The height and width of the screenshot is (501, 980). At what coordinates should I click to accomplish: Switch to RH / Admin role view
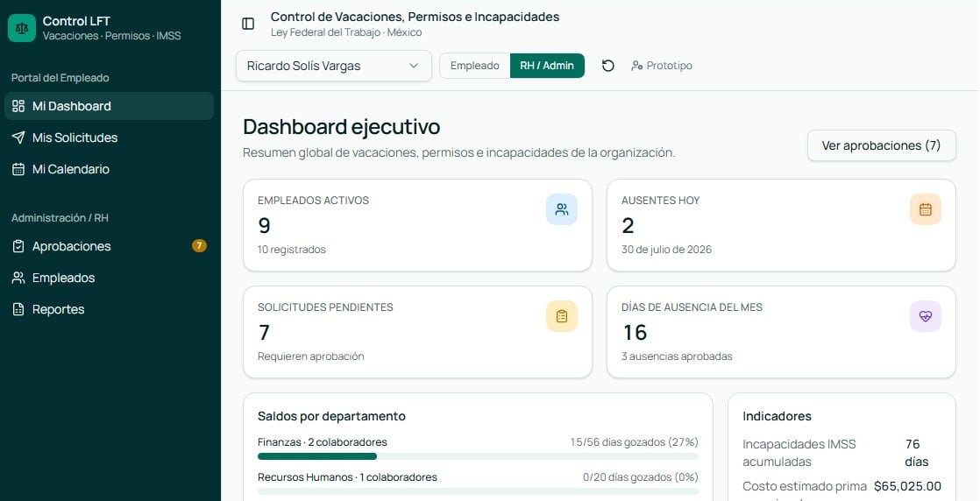click(x=547, y=66)
